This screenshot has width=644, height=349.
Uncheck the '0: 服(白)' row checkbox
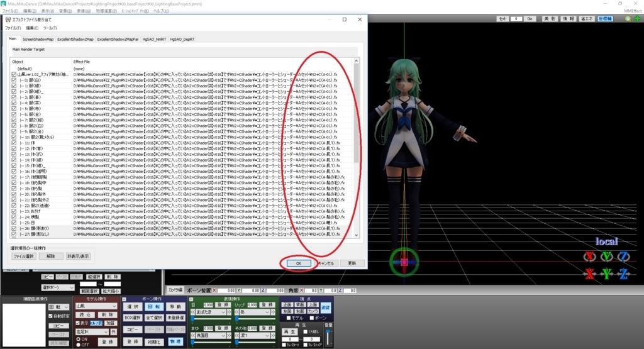pyautogui.click(x=14, y=80)
